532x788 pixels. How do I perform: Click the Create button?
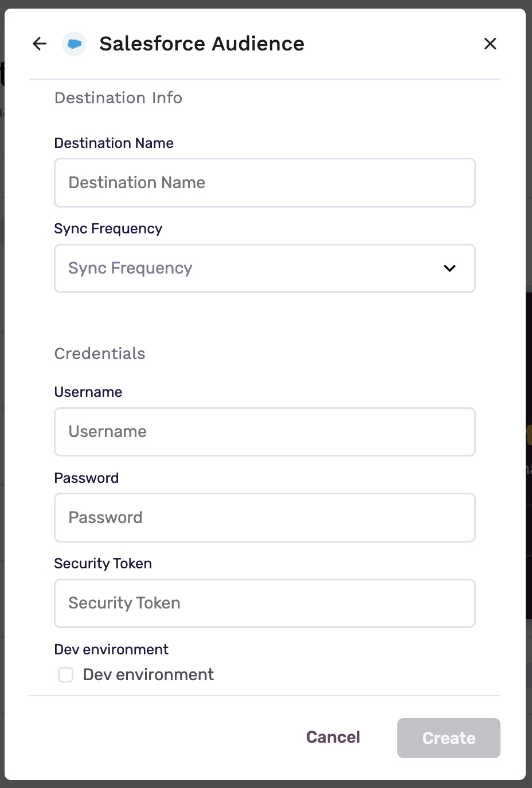click(448, 738)
